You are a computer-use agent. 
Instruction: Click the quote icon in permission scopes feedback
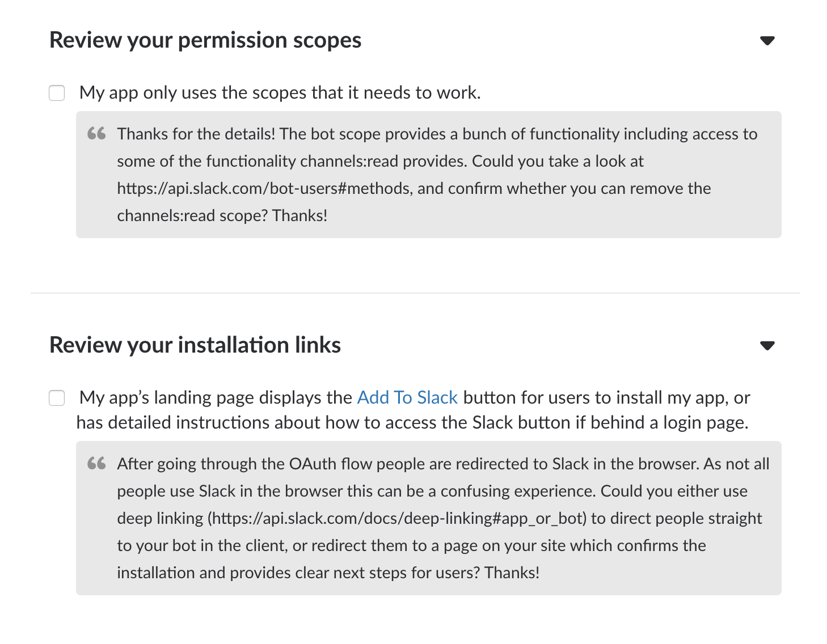coord(96,134)
